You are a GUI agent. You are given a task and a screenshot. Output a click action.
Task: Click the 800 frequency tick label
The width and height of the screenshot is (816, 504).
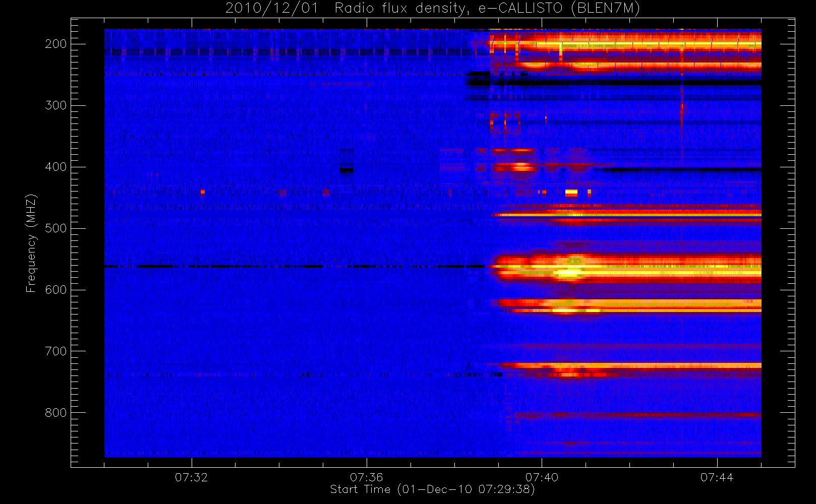[55, 413]
